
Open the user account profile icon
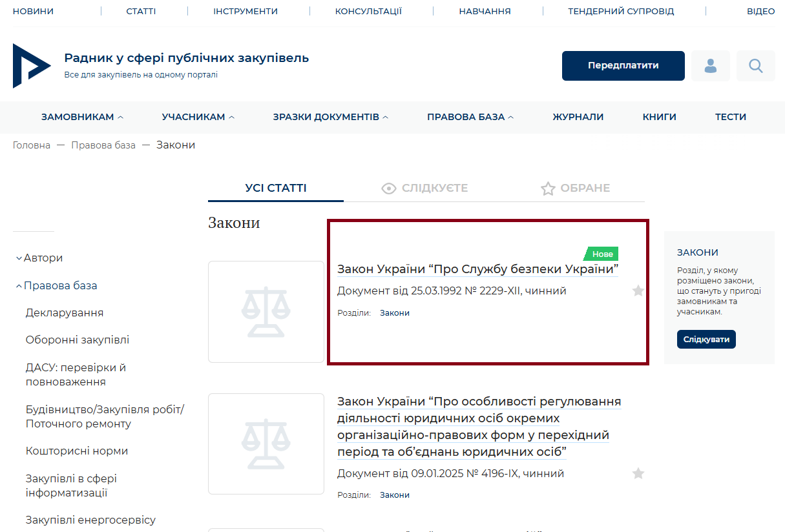[x=711, y=66]
